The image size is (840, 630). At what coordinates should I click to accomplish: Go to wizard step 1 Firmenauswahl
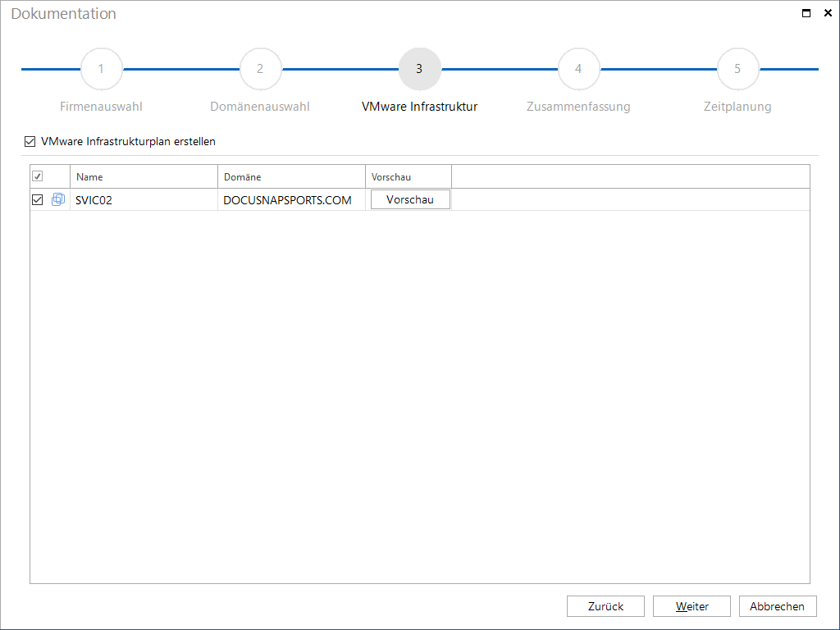[101, 69]
